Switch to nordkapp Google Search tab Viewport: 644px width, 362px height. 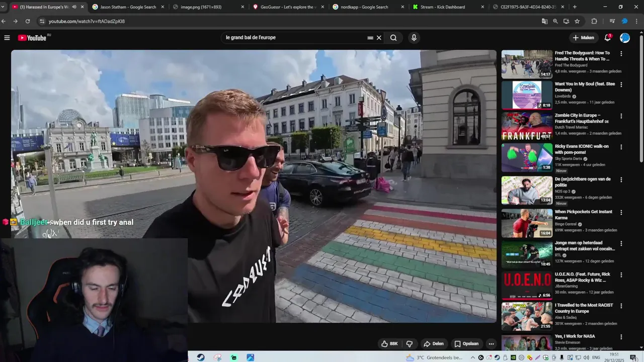(x=368, y=7)
